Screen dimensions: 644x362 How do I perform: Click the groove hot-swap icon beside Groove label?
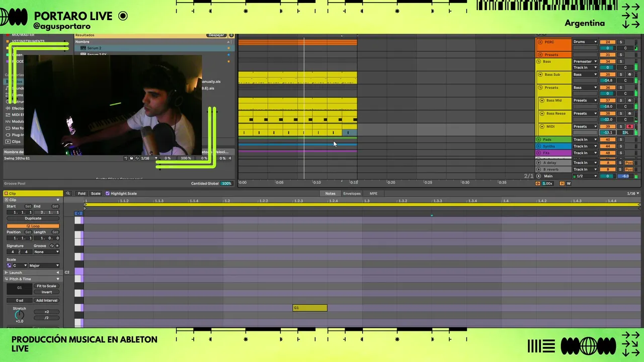[x=51, y=246]
